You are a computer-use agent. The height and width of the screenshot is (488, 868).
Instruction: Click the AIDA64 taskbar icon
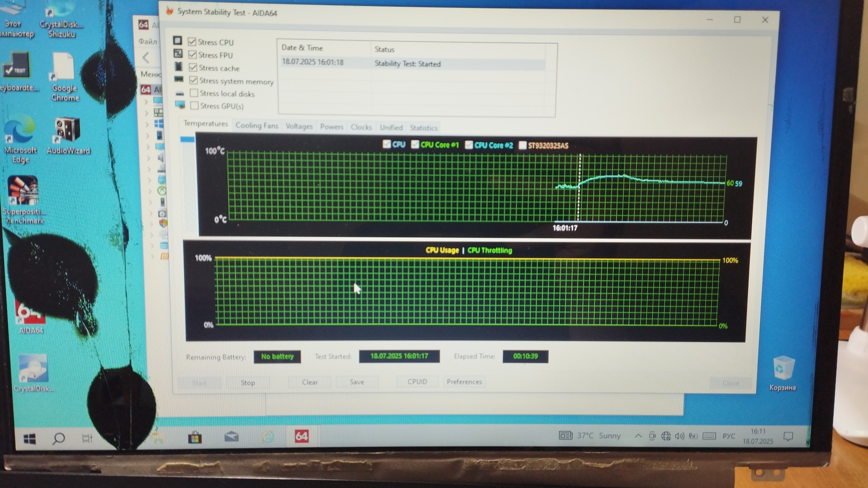(x=301, y=436)
